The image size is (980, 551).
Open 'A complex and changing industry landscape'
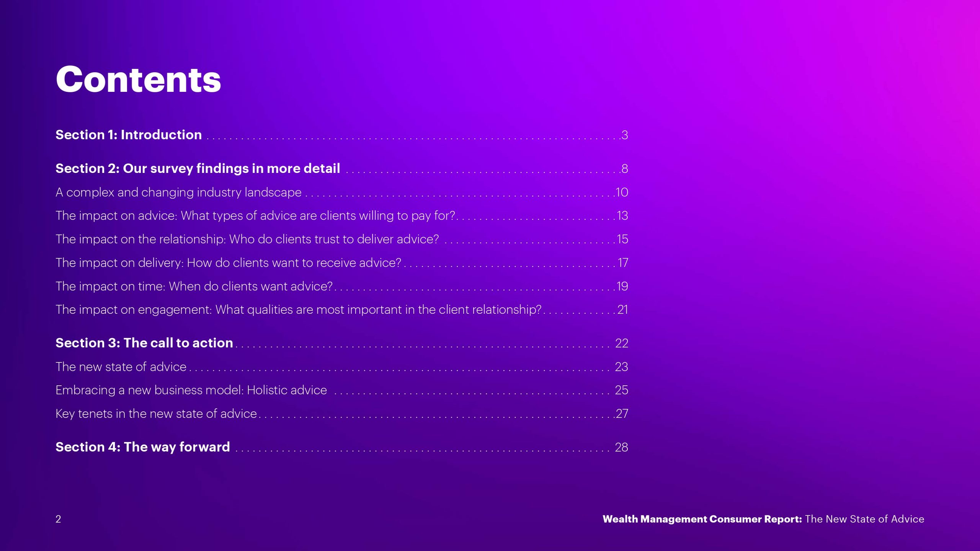click(x=178, y=192)
